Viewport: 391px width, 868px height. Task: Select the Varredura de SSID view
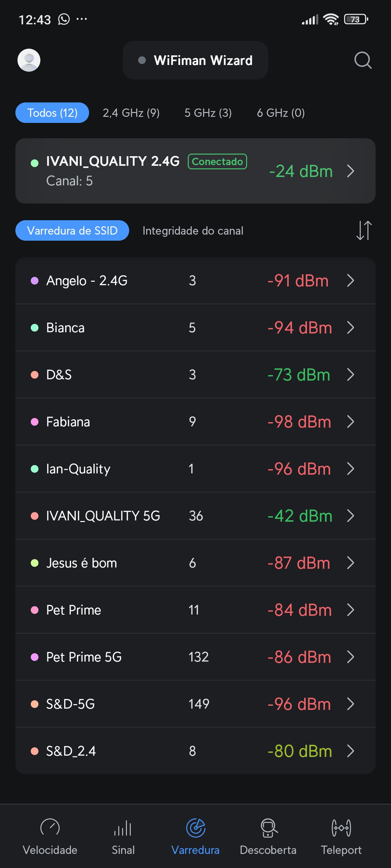pyautogui.click(x=72, y=231)
